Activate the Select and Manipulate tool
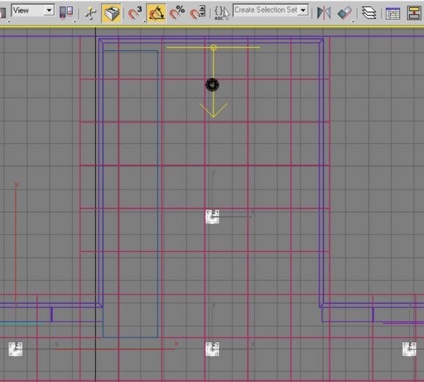Screen dimensions: 424x382 point(90,13)
